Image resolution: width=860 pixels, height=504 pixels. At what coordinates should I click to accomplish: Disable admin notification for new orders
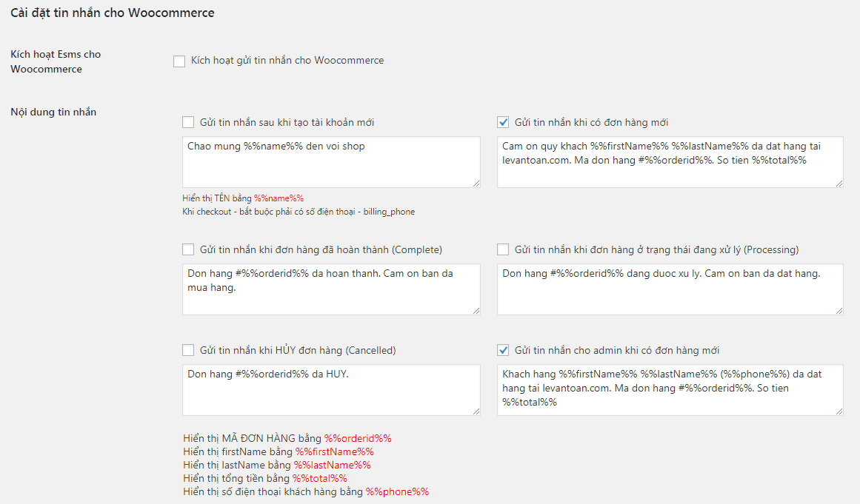[x=503, y=350]
